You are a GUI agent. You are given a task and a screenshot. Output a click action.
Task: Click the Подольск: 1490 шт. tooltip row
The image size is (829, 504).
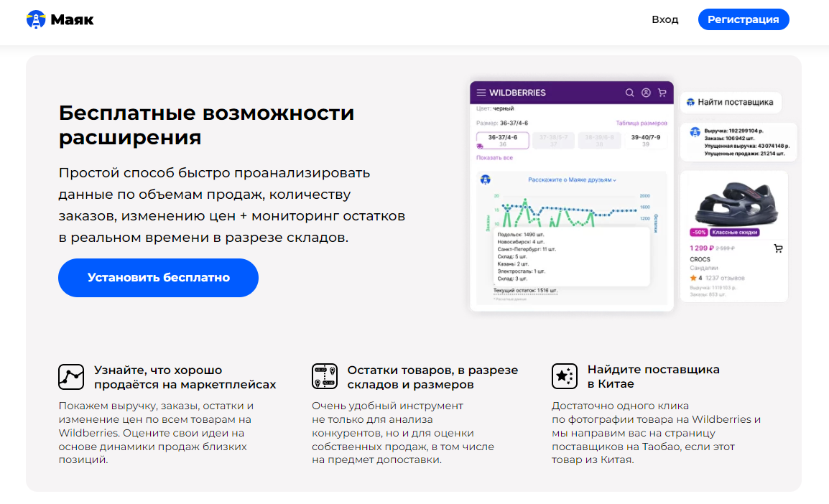pyautogui.click(x=521, y=234)
